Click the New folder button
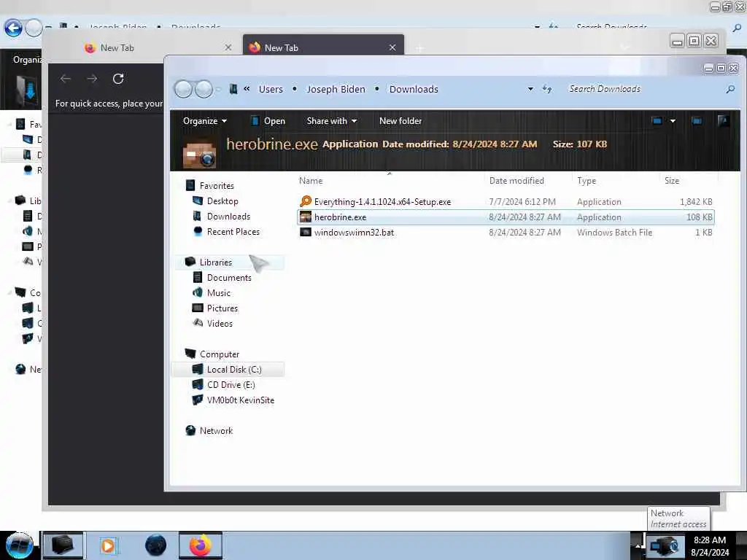The image size is (747, 560). (x=400, y=121)
